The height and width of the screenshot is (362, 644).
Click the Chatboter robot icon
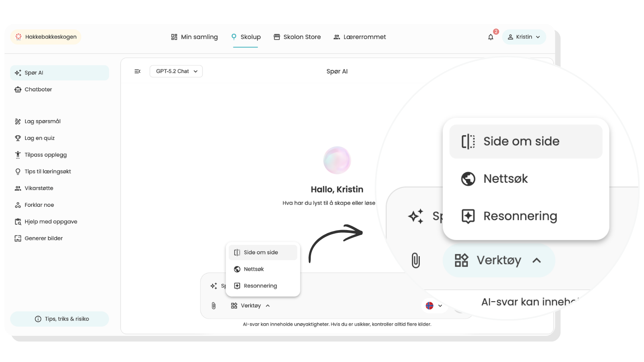(18, 89)
